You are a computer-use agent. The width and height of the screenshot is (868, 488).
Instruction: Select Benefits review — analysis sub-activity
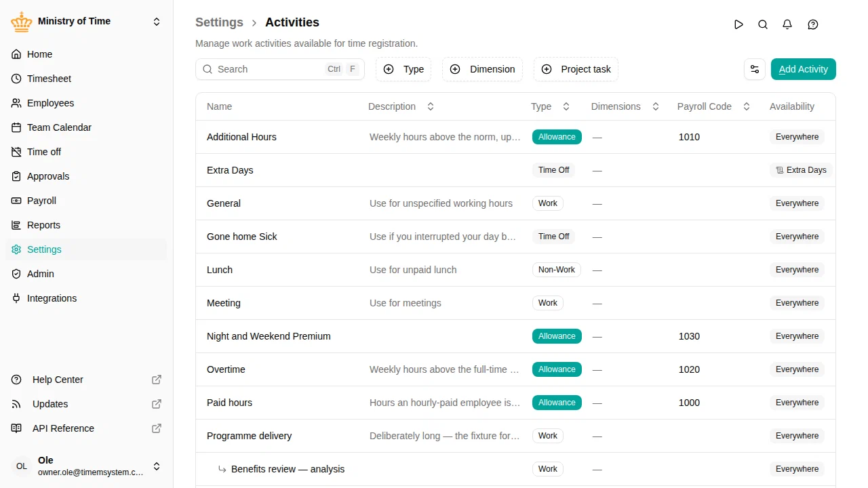click(515, 469)
